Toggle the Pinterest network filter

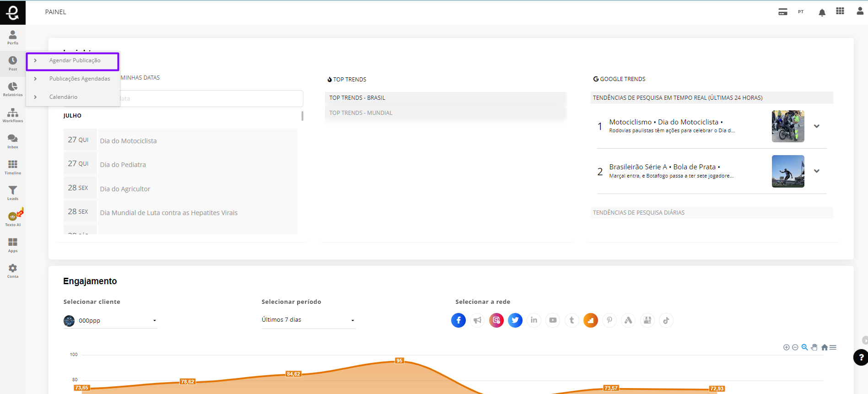coord(609,320)
